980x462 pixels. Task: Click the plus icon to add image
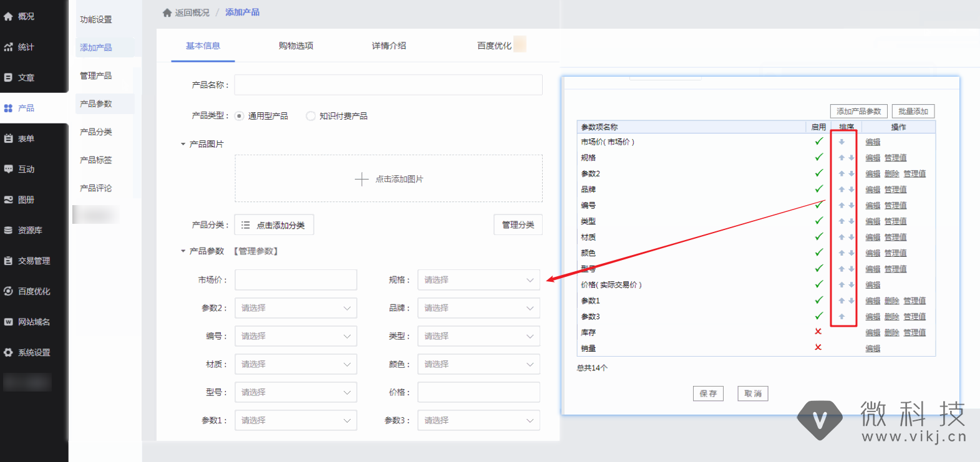[362, 180]
